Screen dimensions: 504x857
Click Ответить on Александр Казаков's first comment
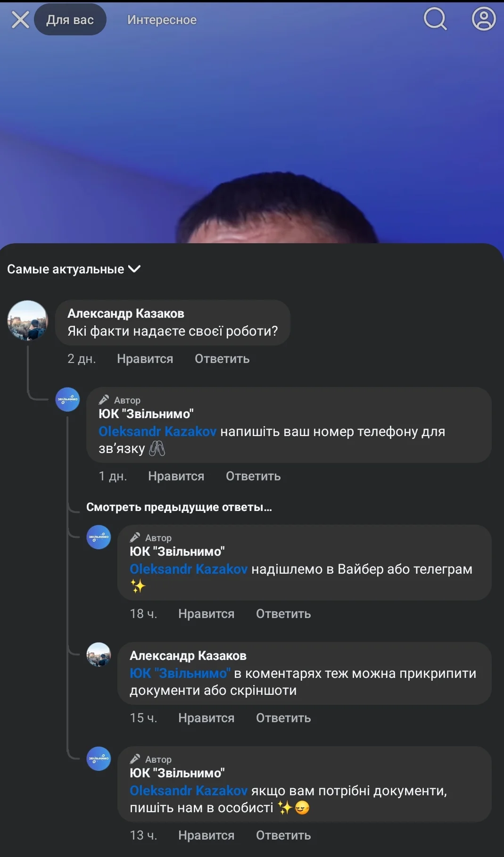[x=222, y=359]
